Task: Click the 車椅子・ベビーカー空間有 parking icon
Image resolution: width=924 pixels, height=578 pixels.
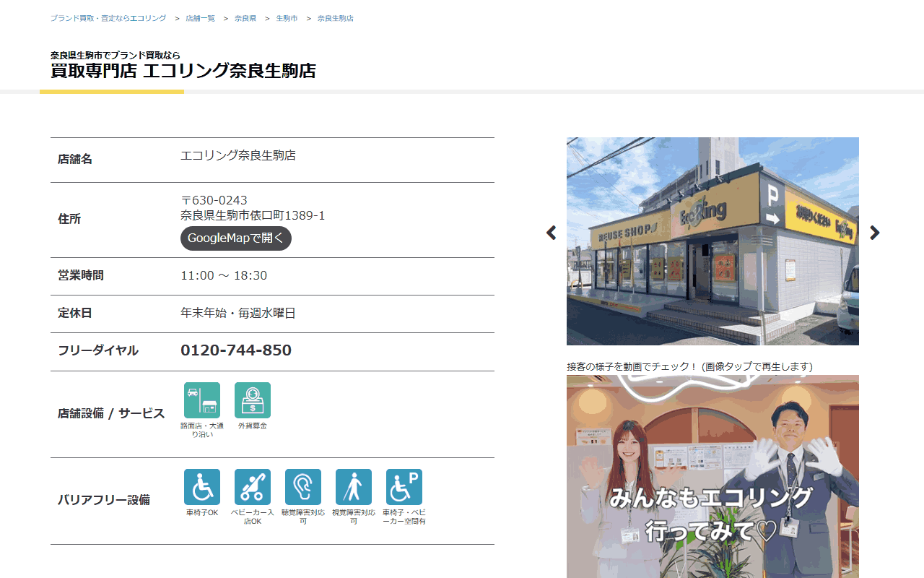Action: 404,487
